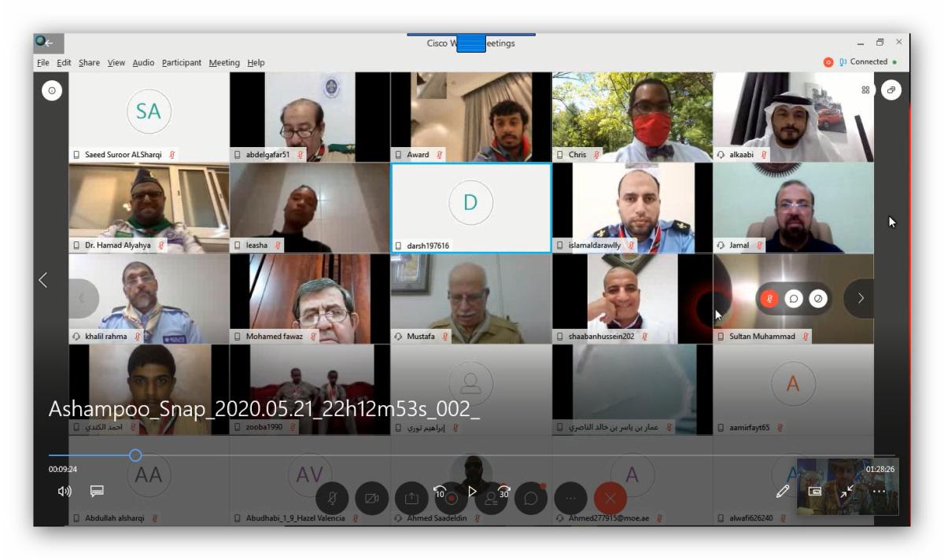Select shaabanhussein202's video tile
This screenshot has height=560, width=944.
point(632,298)
